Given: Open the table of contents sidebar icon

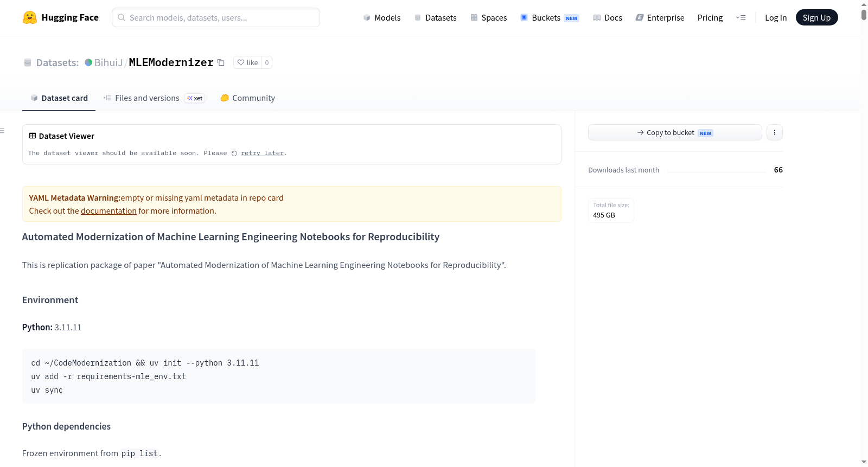Looking at the screenshot, I should coord(2,131).
